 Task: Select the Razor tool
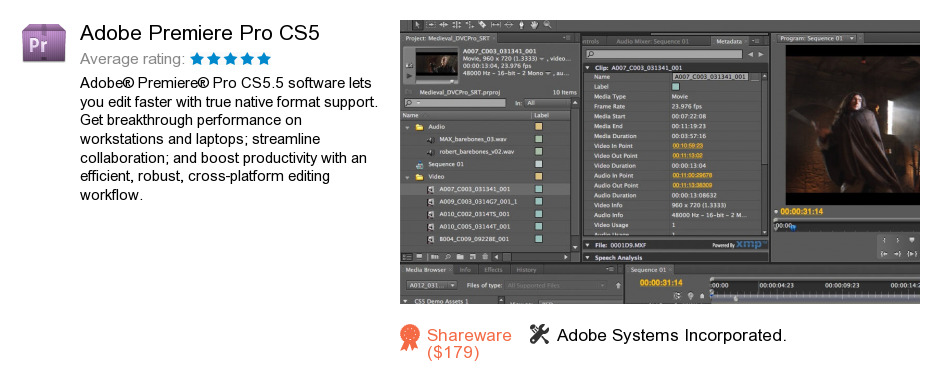click(482, 25)
